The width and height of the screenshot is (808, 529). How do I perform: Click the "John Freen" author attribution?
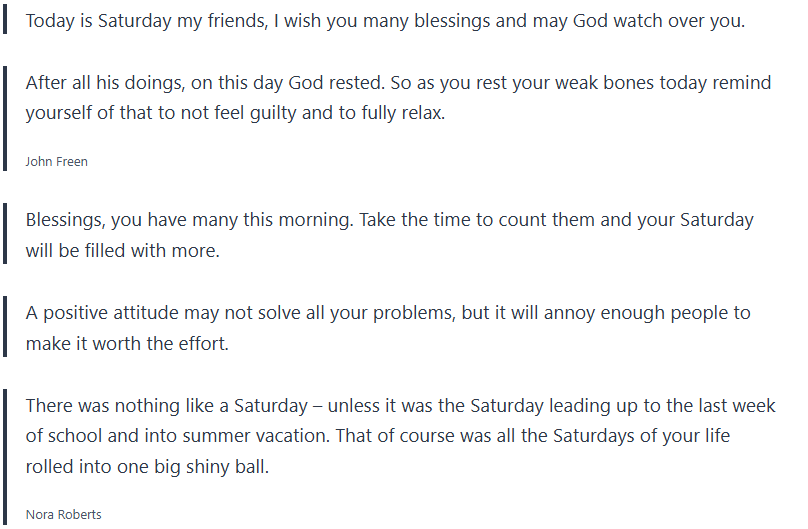(x=57, y=161)
